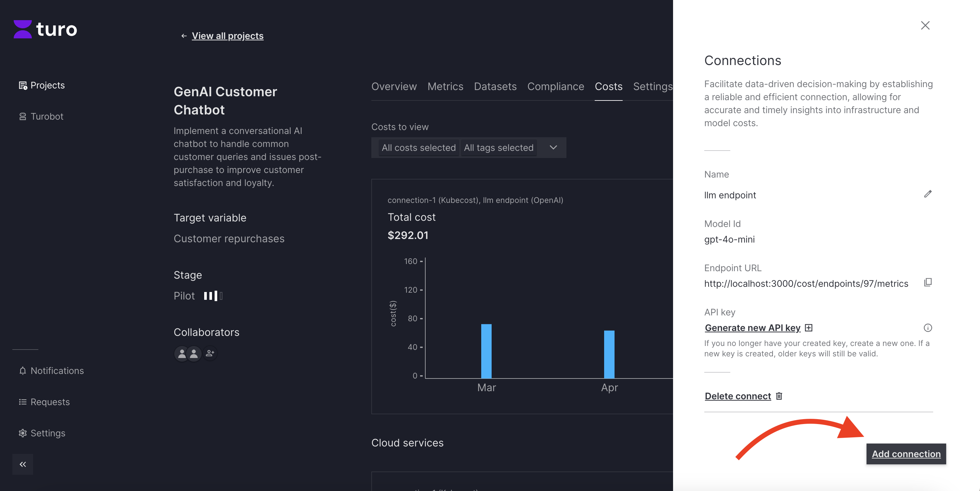The height and width of the screenshot is (491, 980).
Task: Close the Connections panel
Action: 925,25
